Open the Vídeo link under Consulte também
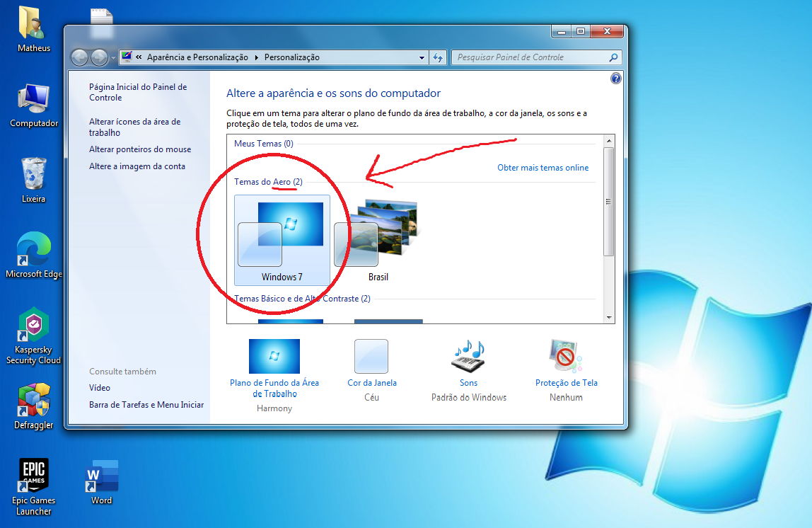 [x=100, y=388]
